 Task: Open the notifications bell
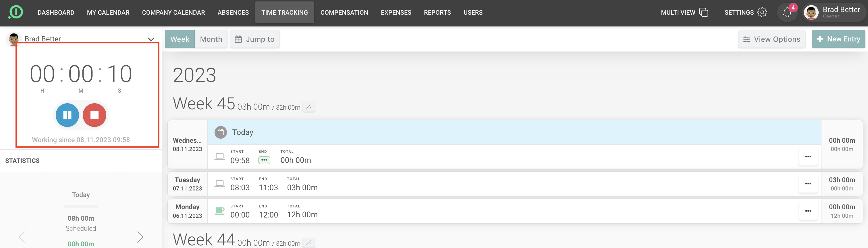[787, 12]
